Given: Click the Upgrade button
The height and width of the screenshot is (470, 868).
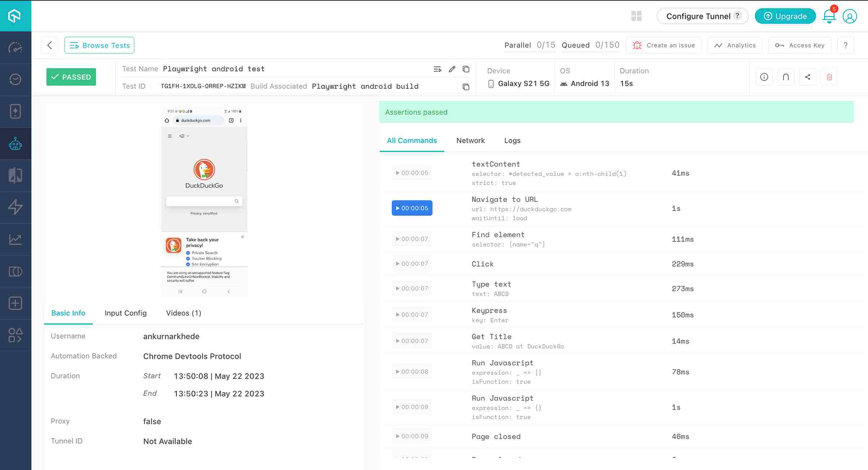Looking at the screenshot, I should click(785, 16).
